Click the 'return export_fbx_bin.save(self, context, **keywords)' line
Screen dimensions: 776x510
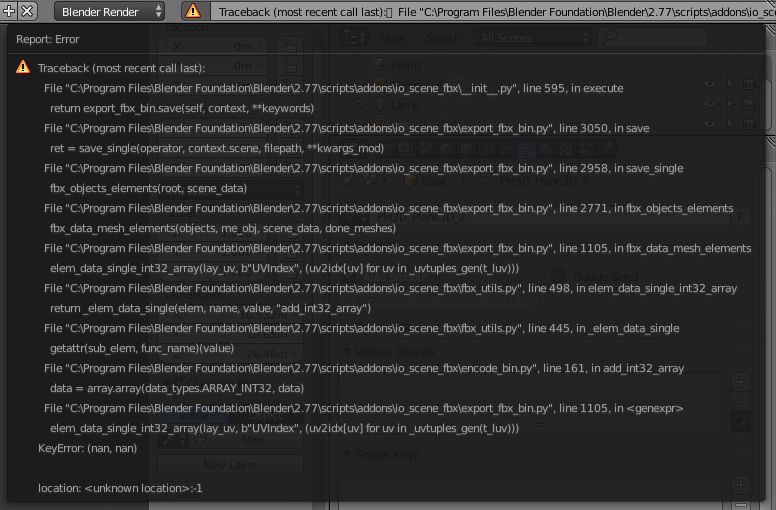[x=182, y=108]
